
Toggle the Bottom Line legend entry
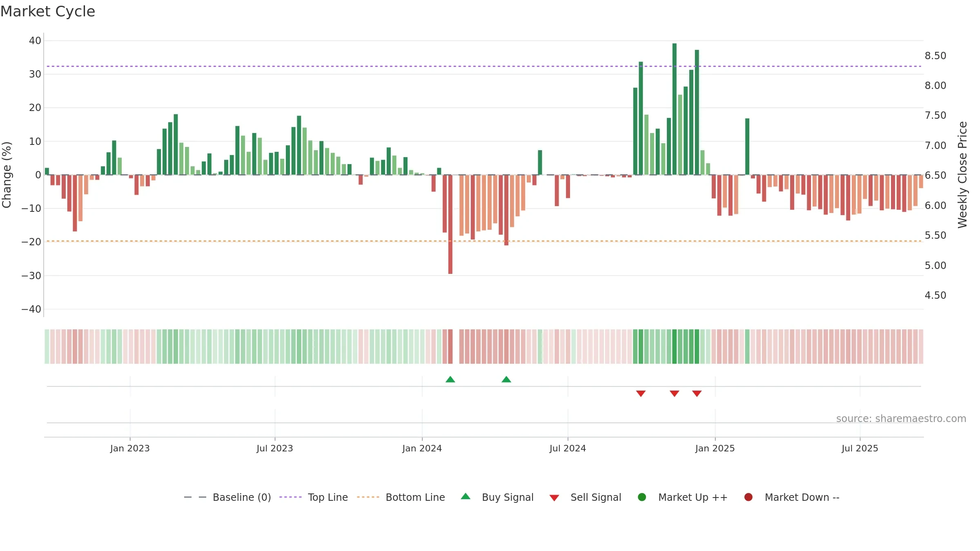pyautogui.click(x=401, y=497)
